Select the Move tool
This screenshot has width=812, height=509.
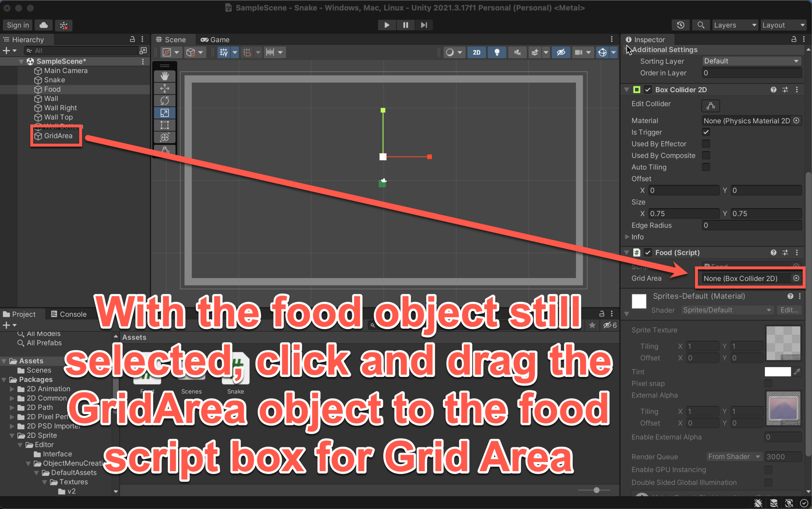tap(165, 88)
